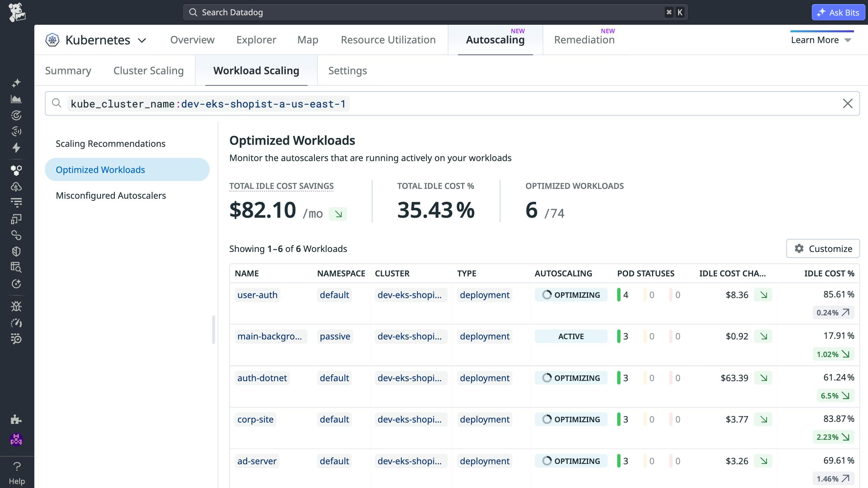
Task: Click the bug icon for Error Tracking
Action: [16, 306]
